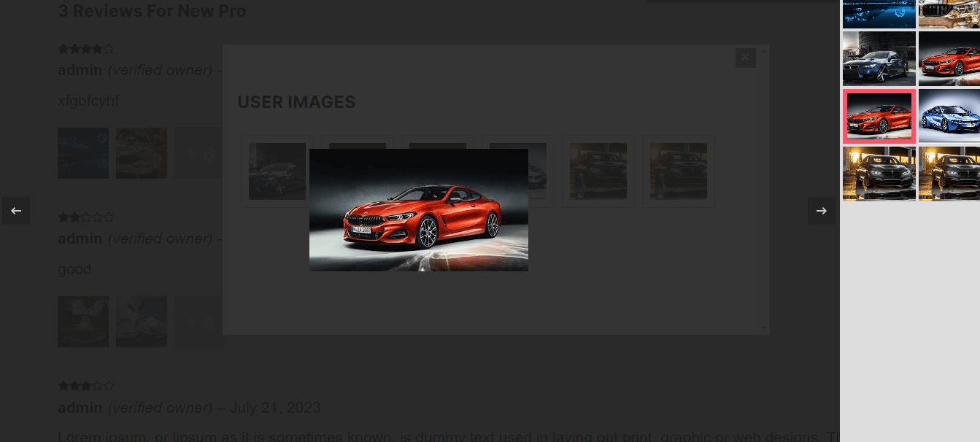Screen dimensions: 980x442
Task: Open the fifth thumbnail in User Images popup
Action: [x=598, y=171]
